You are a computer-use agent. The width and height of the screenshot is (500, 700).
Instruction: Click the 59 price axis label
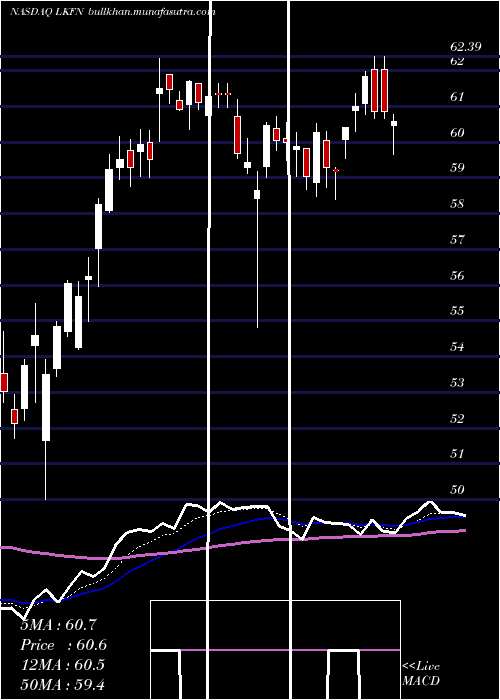[x=457, y=168]
